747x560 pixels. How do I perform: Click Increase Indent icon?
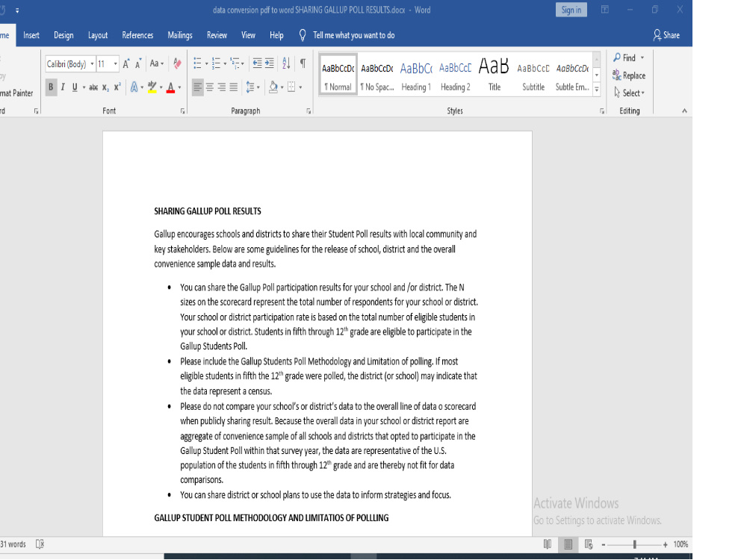point(270,63)
